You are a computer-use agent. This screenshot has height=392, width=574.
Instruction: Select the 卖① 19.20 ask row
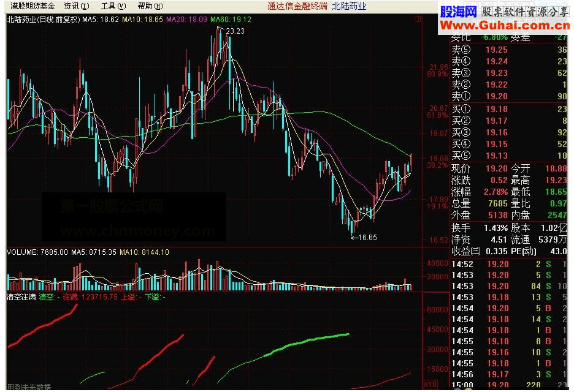pyautogui.click(x=509, y=97)
